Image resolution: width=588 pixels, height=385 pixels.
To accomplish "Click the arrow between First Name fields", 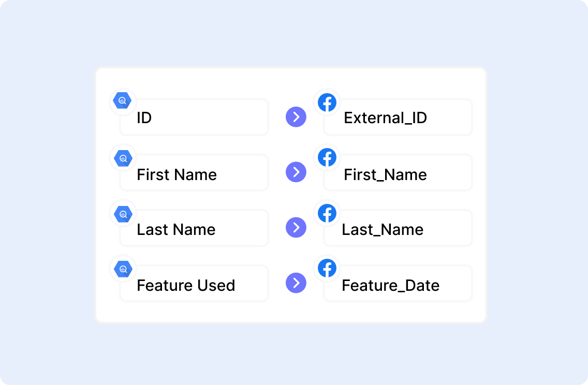I will tap(296, 172).
